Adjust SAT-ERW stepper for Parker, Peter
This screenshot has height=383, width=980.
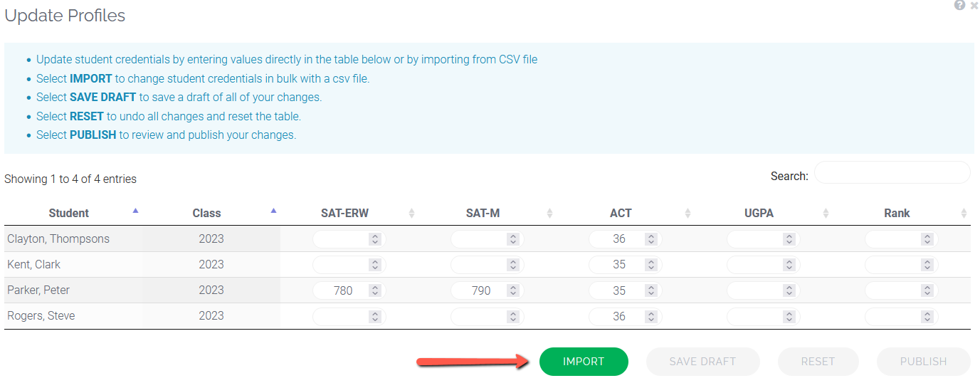(x=375, y=290)
